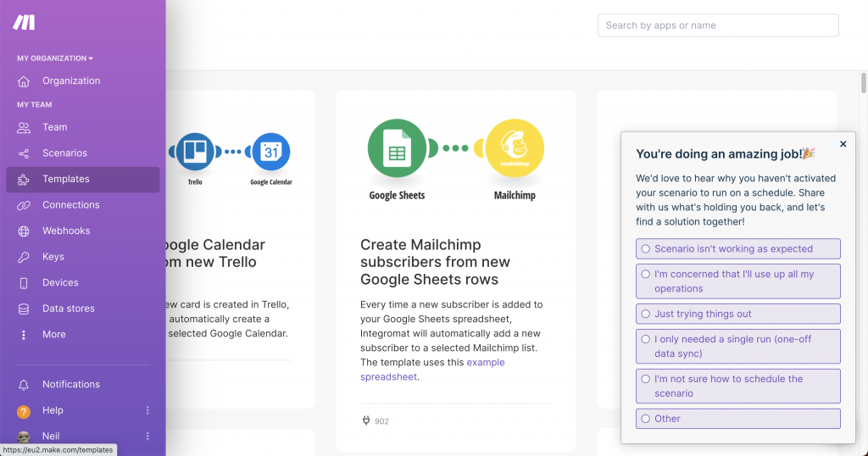Viewport: 868px width, 456px height.
Task: Click the Data stores database icon
Action: (x=23, y=309)
